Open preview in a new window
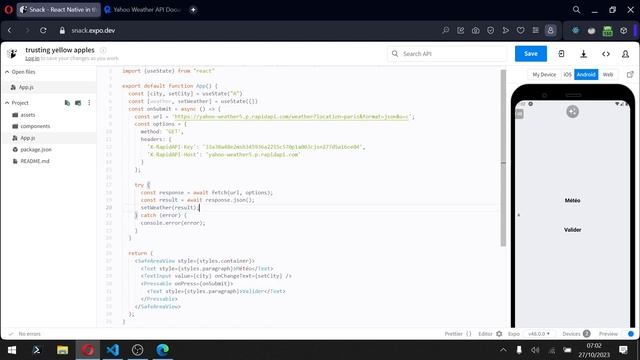Viewport: 640px width, 360px height. [630, 74]
